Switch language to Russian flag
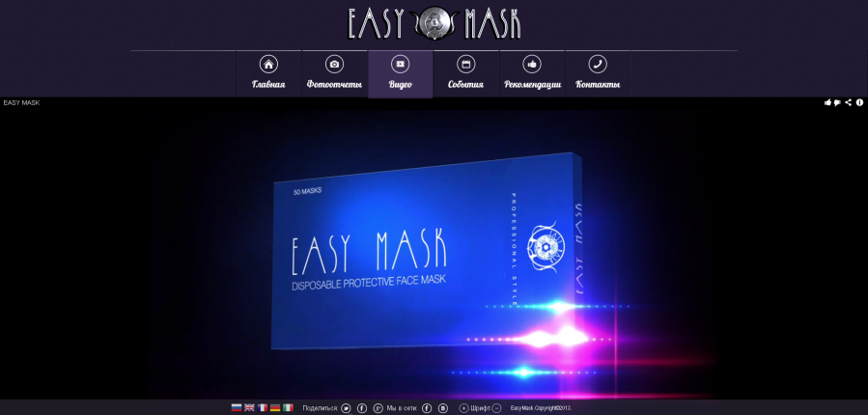 coord(237,408)
